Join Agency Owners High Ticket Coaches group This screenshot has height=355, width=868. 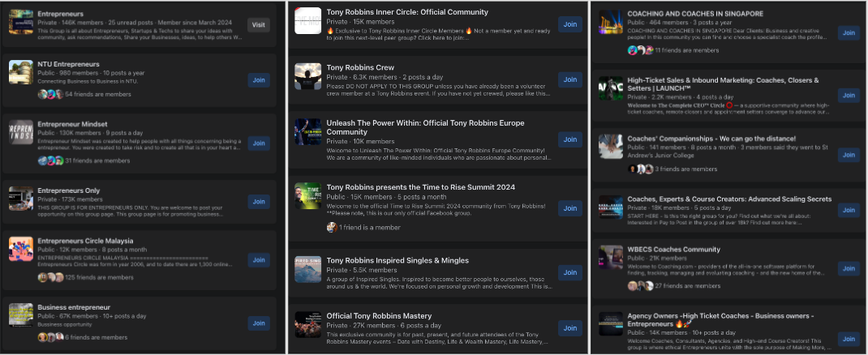849,339
